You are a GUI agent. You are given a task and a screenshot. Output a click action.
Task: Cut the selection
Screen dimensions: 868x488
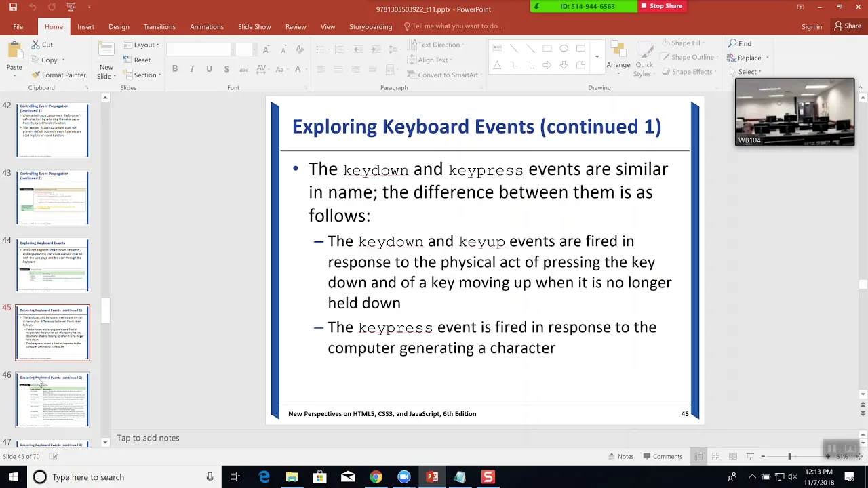coord(42,45)
